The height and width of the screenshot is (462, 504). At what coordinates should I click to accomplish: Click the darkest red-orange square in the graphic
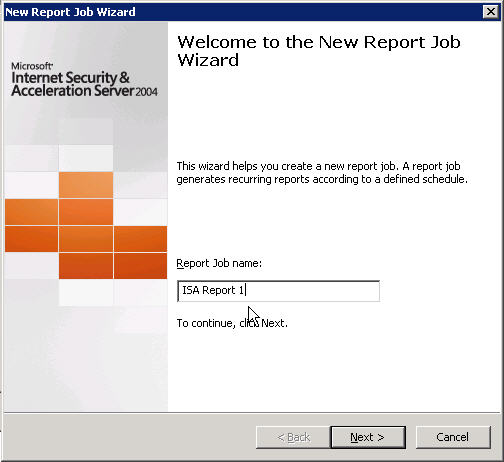pos(140,266)
